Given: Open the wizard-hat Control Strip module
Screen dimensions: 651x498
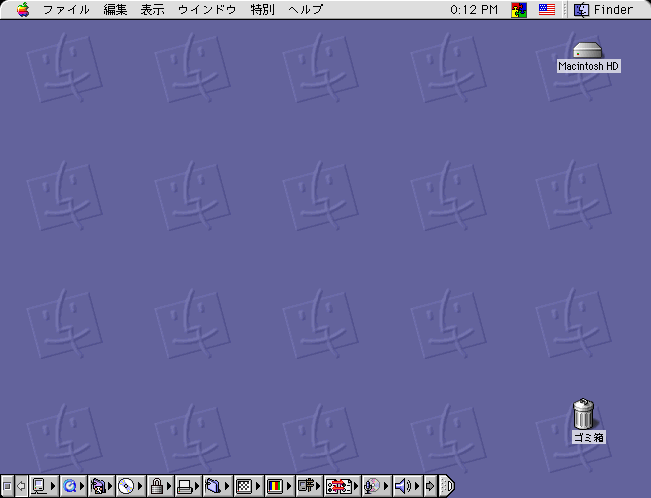Looking at the screenshot, I should [x=102, y=486].
